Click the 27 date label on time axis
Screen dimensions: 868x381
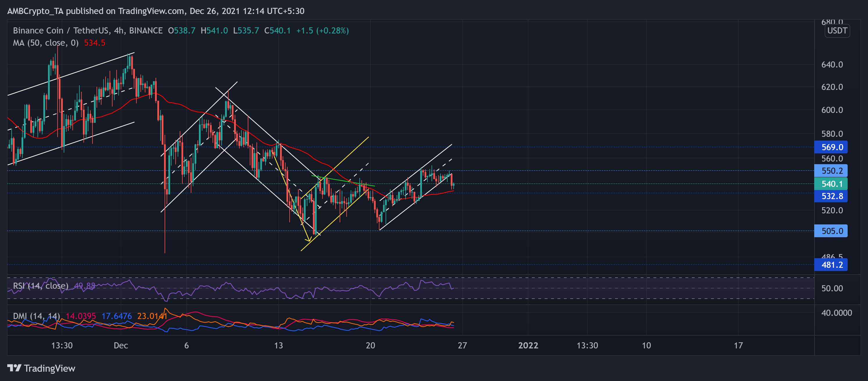click(462, 345)
